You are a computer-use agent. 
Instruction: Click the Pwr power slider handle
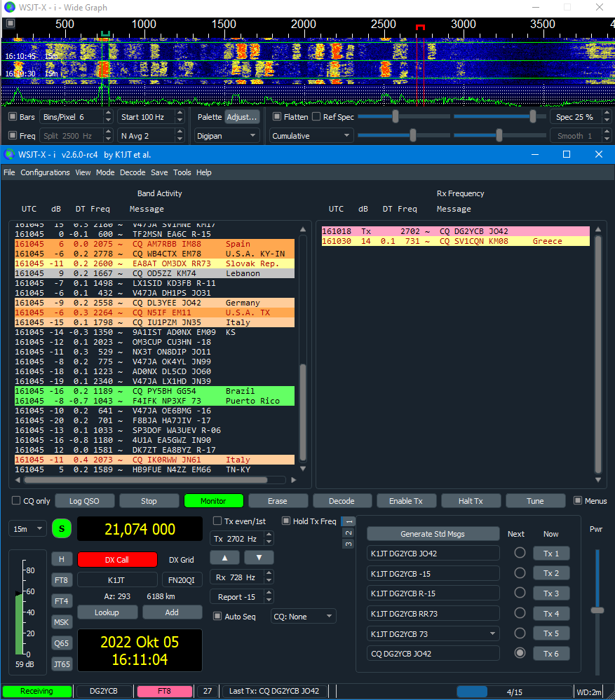[x=597, y=610]
